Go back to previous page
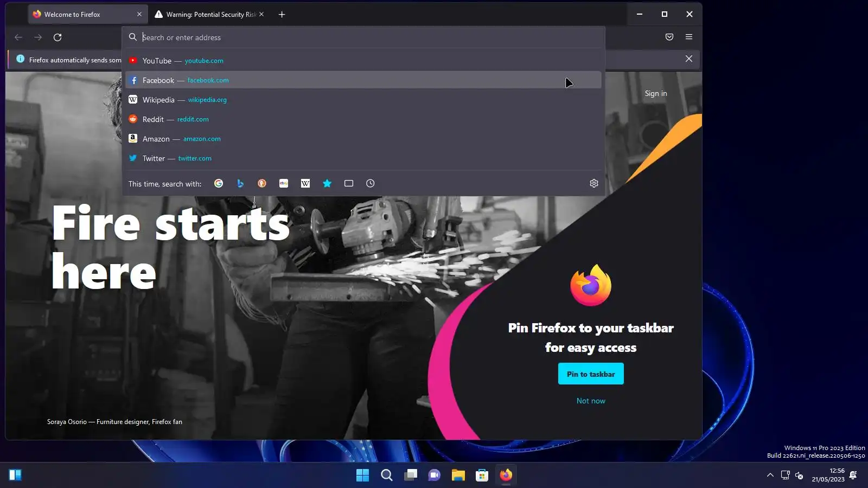The width and height of the screenshot is (868, 488). [18, 37]
